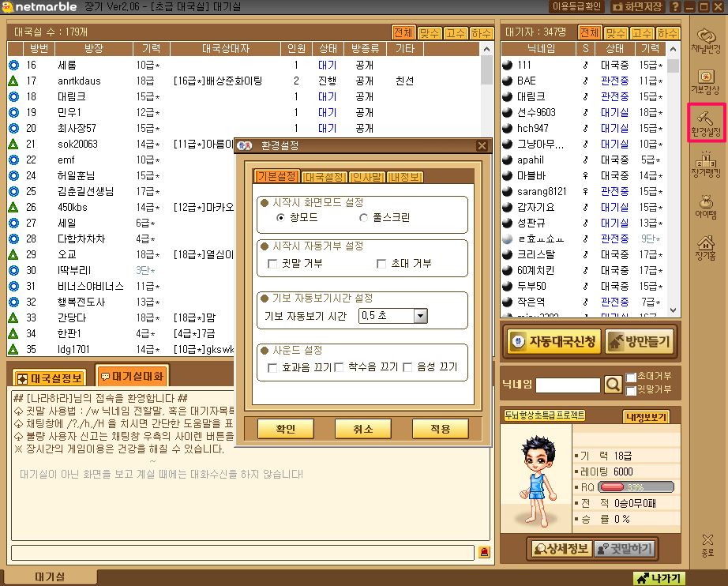Image resolution: width=728 pixels, height=586 pixels.
Task: Open the 대국설정보 tab above chat
Action: pyautogui.click(x=51, y=378)
